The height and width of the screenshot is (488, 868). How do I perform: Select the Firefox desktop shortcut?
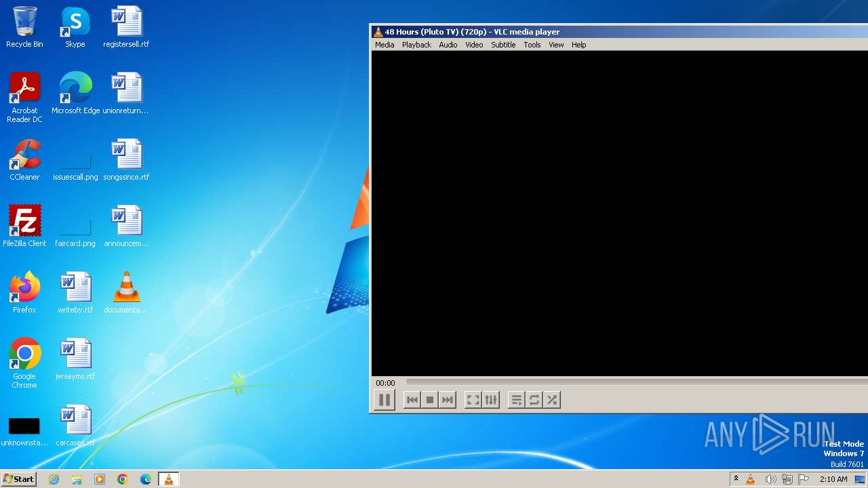point(24,293)
